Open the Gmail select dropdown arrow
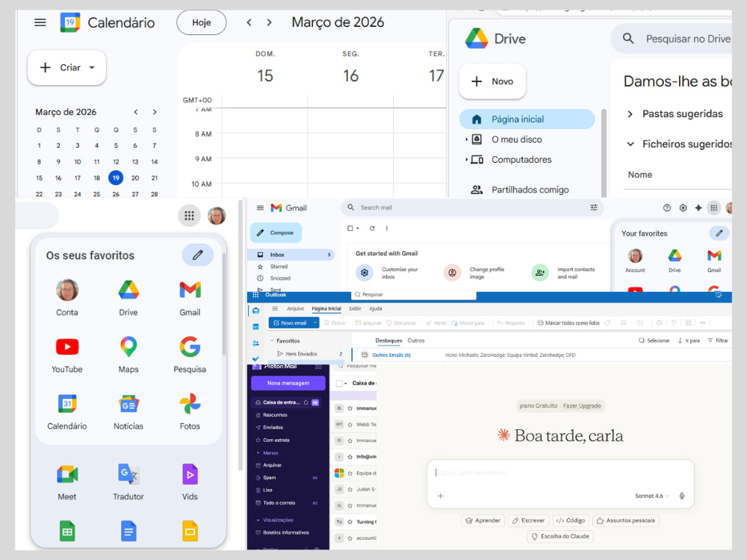The height and width of the screenshot is (560, 747). (358, 228)
